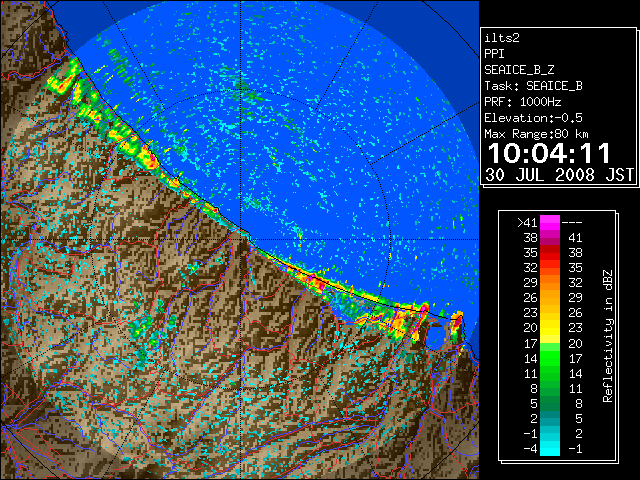Click the 'SEAICE_B_Z' product name
Image resolution: width=640 pixels, height=480 pixels.
pos(519,70)
